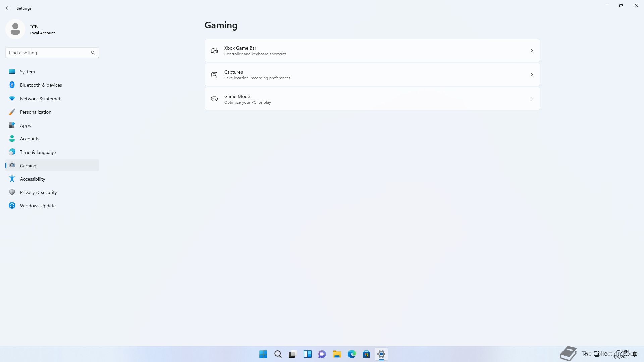Viewport: 644px width, 362px height.
Task: Click the Apps icon in sidebar
Action: pos(12,125)
